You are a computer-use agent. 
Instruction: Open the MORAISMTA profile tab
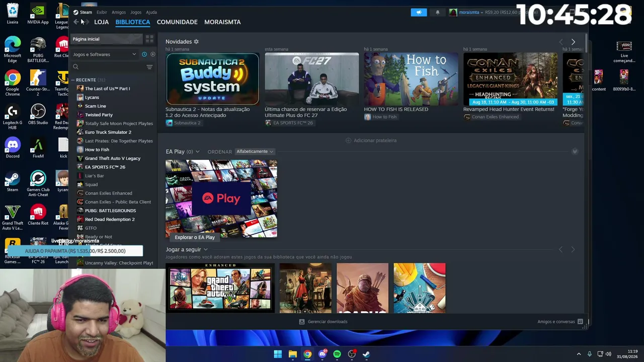tap(222, 22)
